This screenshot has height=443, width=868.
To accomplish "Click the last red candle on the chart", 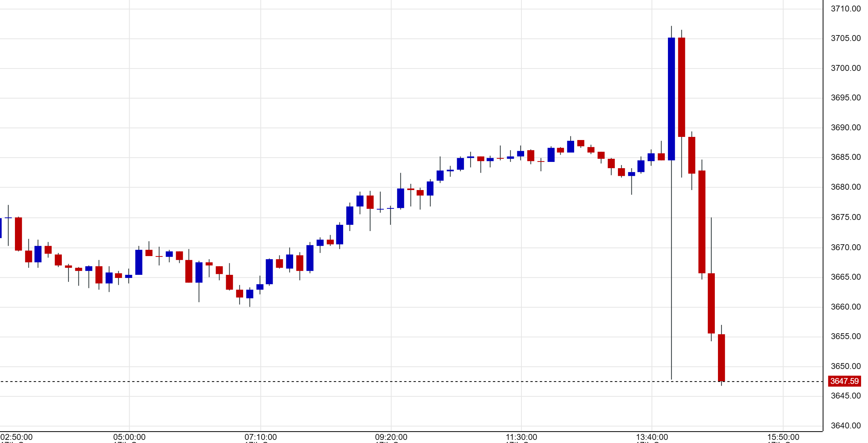I will coord(721,358).
